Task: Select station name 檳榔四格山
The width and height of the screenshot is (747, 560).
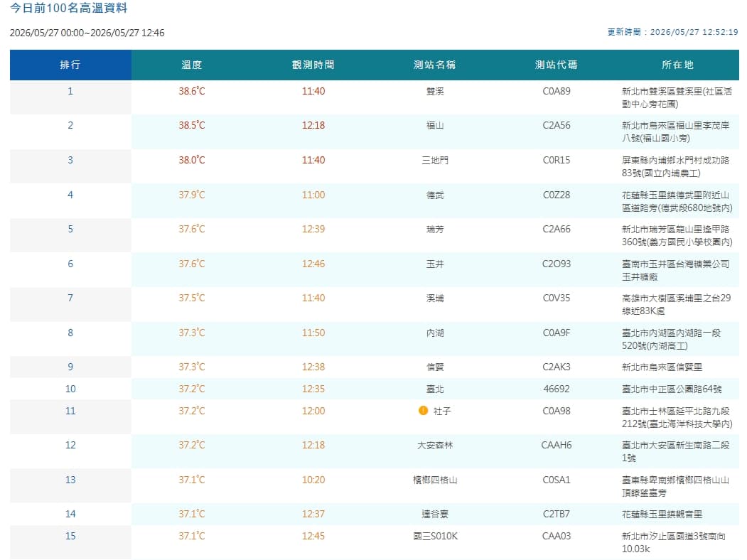Action: point(435,480)
